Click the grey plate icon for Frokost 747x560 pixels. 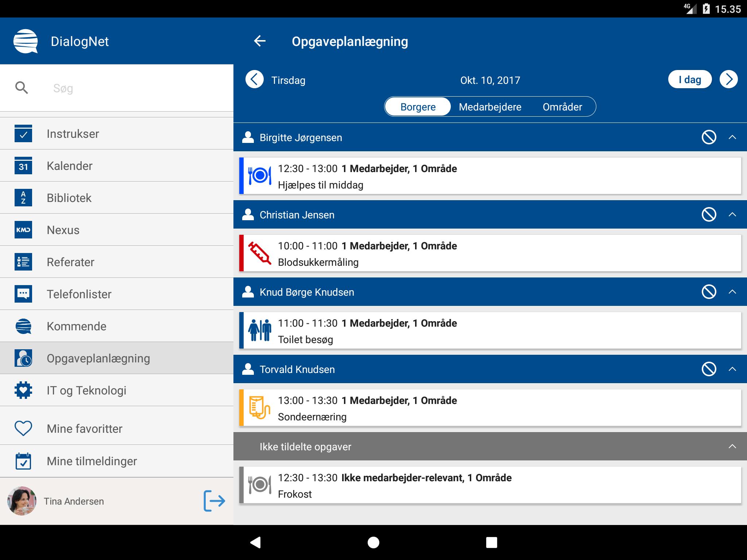point(260,485)
